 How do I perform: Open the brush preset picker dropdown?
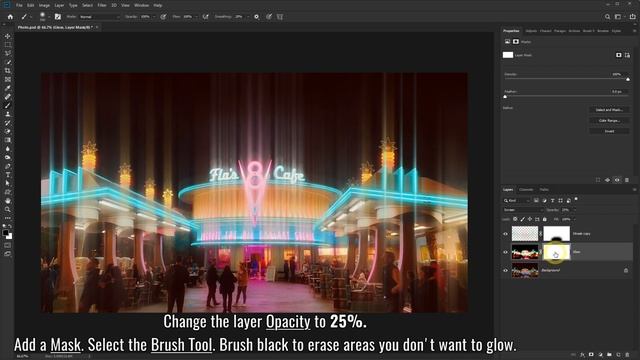point(49,17)
